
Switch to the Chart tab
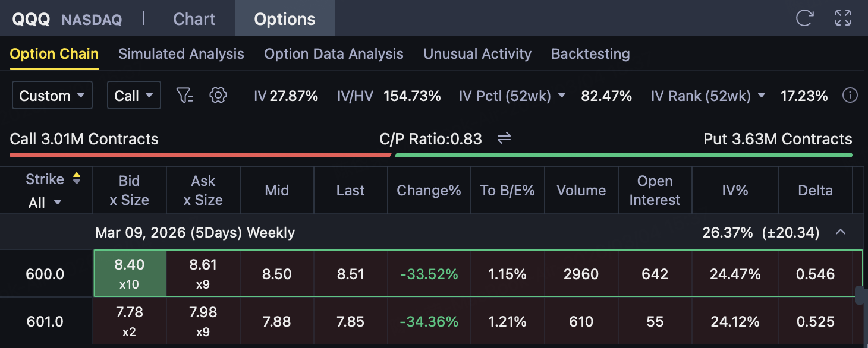[194, 19]
